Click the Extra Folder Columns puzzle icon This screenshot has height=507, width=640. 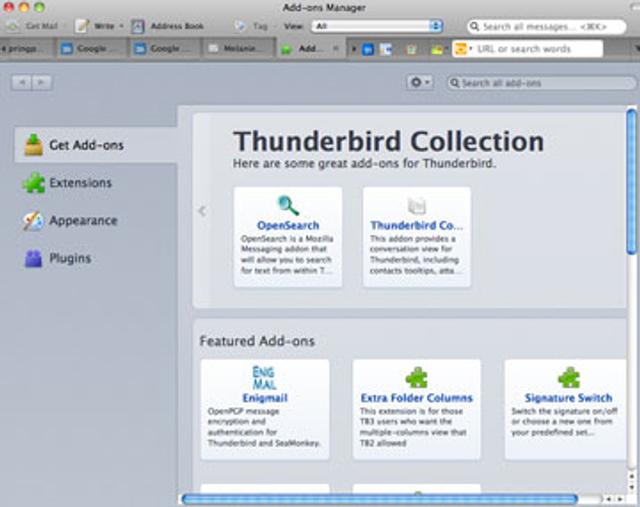pyautogui.click(x=417, y=377)
